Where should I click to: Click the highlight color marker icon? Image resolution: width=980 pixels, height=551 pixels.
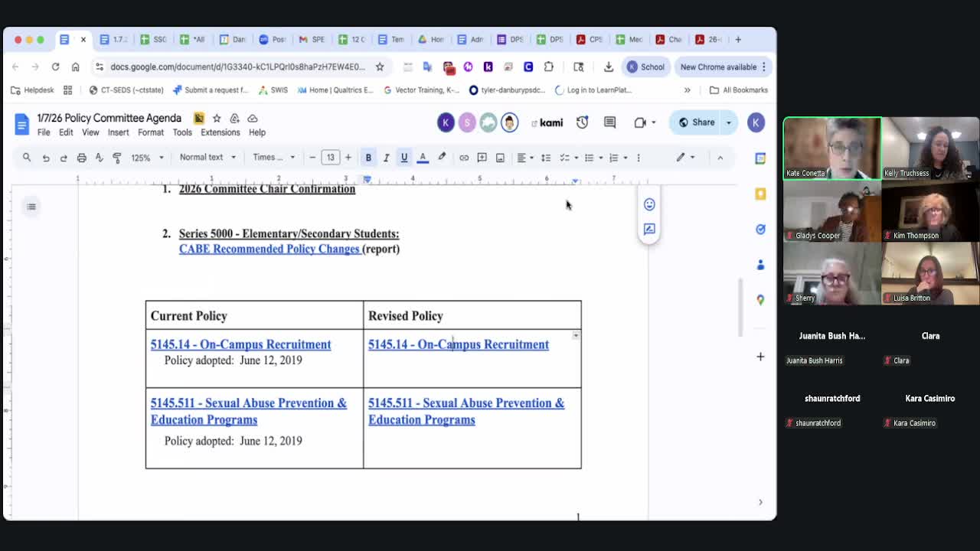[x=442, y=158]
